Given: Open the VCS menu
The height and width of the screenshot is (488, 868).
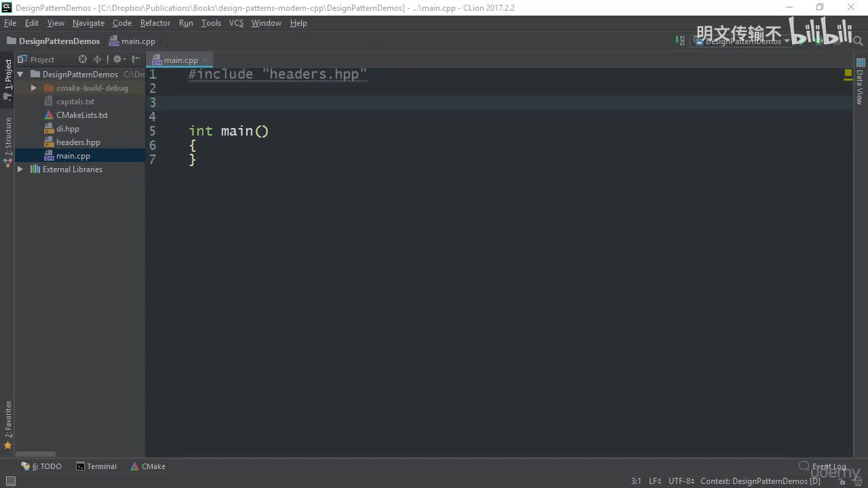Looking at the screenshot, I should point(236,23).
